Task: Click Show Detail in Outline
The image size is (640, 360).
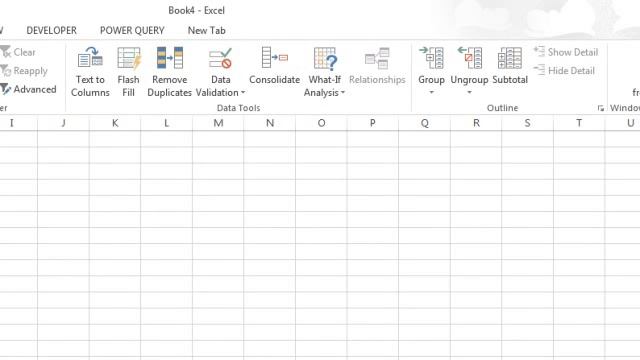Action: [566, 52]
